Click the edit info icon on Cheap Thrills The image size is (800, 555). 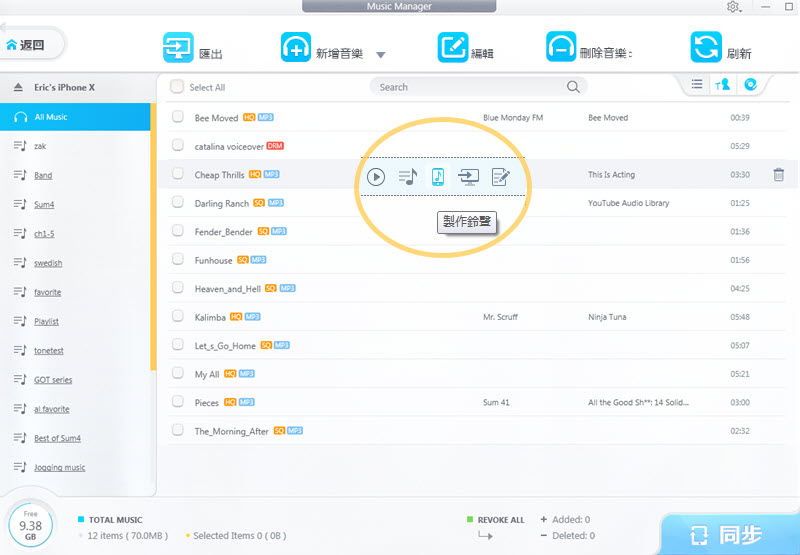click(500, 177)
